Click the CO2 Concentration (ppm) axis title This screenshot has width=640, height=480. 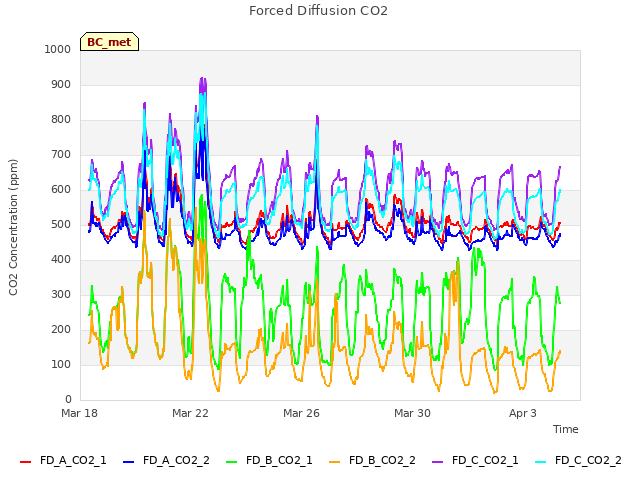13,227
